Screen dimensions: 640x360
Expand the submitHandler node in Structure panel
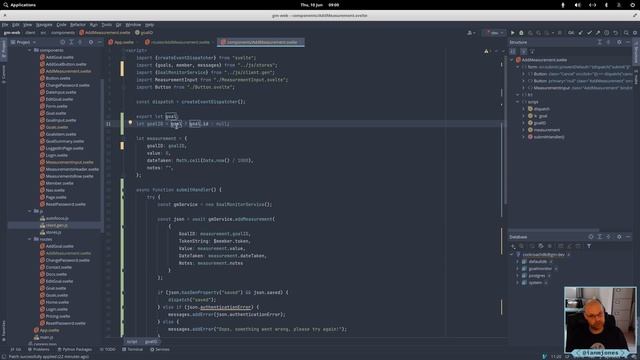point(524,137)
